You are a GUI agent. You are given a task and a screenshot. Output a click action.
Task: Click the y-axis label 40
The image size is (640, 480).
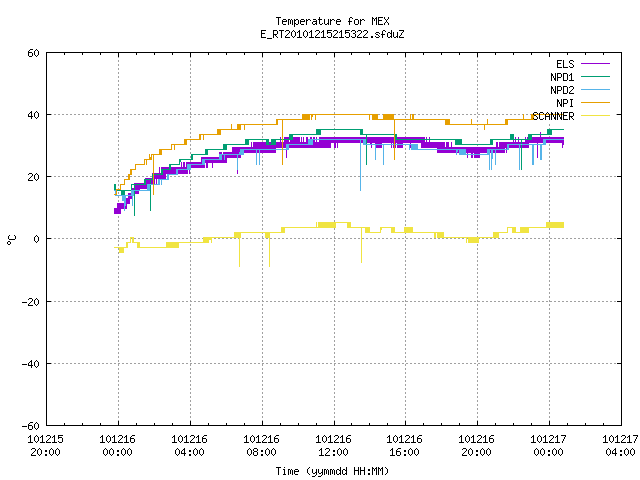click(33, 115)
